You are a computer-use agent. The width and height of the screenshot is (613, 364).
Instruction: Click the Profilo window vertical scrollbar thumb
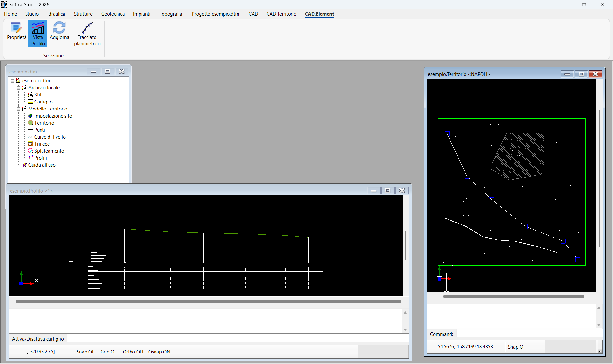click(406, 245)
